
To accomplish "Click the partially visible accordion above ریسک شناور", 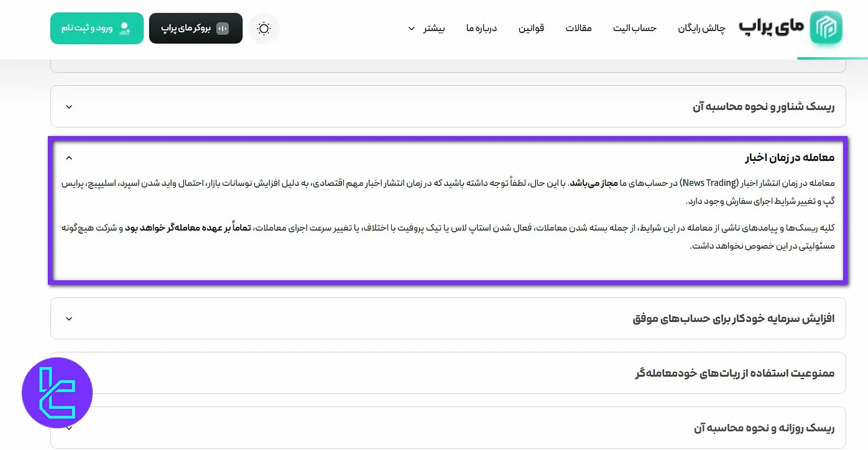I will (x=448, y=62).
